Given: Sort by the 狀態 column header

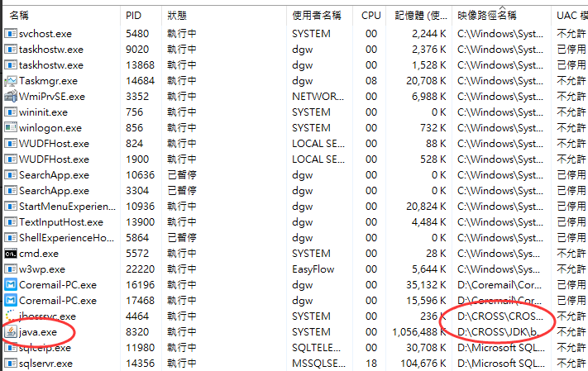Looking at the screenshot, I should coord(177,15).
